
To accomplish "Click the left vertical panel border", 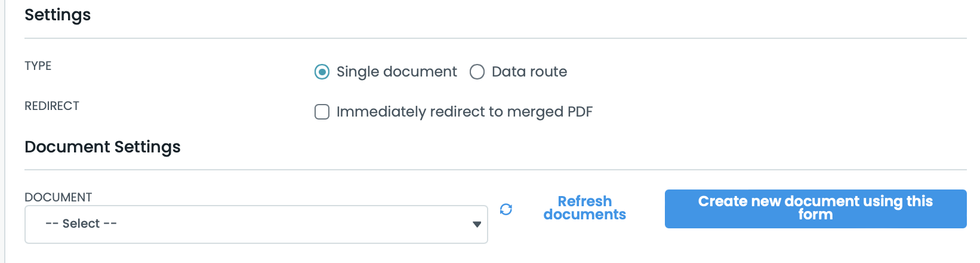I will coord(5,131).
